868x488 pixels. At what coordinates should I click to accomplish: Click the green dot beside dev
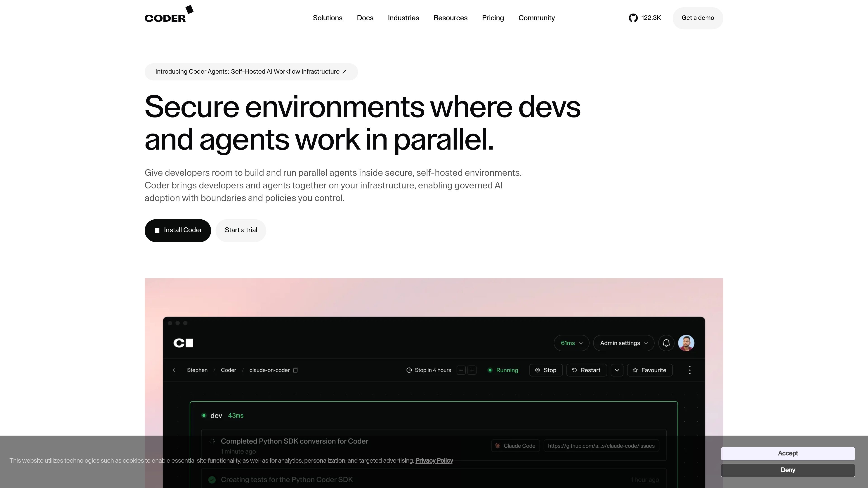click(x=204, y=415)
